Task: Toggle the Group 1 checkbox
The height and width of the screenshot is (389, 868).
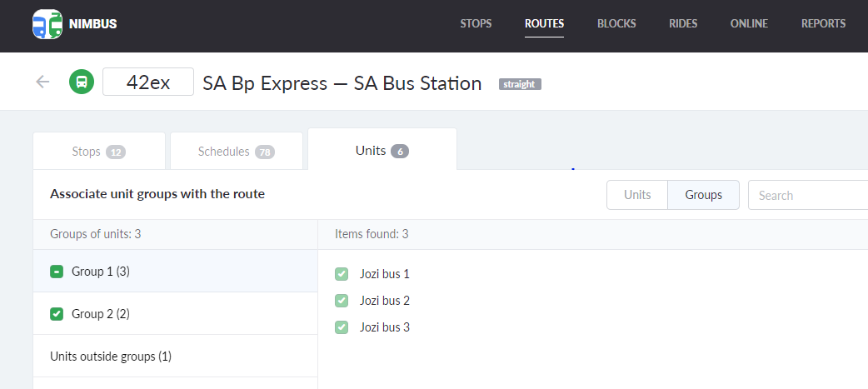Action: pos(57,272)
